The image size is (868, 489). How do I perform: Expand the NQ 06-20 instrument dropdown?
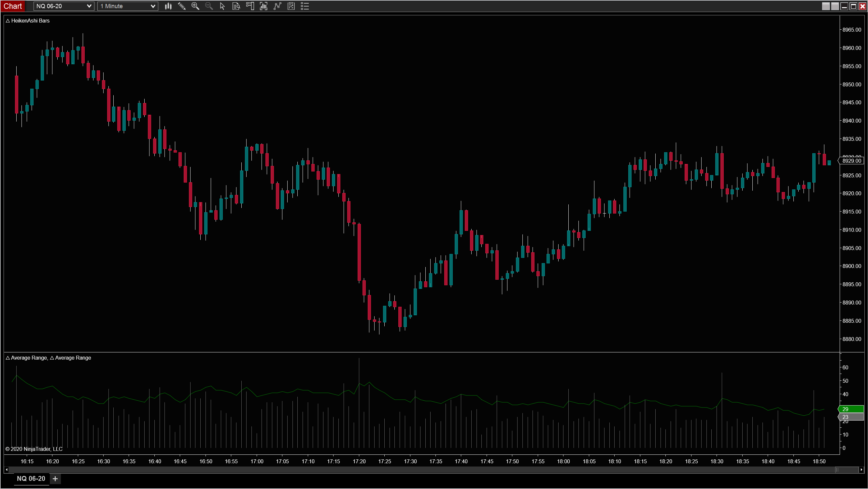click(x=89, y=6)
